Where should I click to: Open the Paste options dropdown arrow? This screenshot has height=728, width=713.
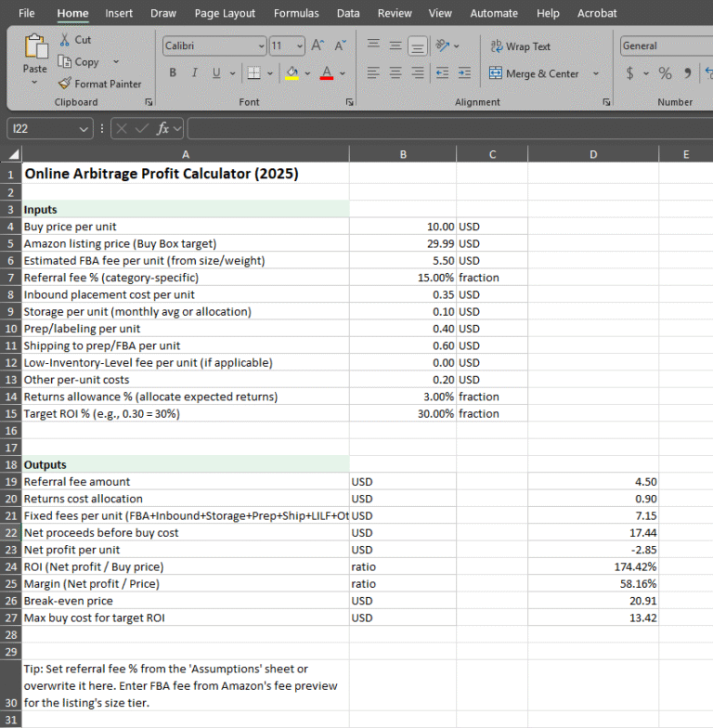point(34,82)
